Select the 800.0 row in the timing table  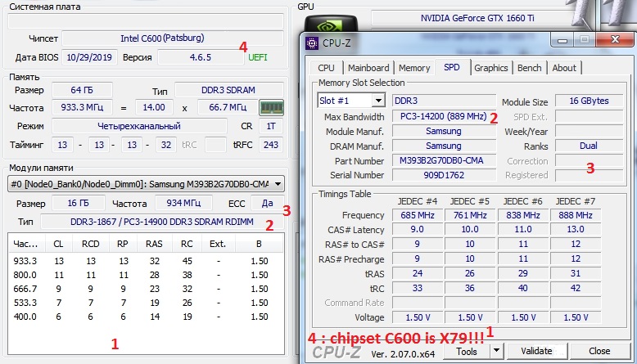pos(146,275)
